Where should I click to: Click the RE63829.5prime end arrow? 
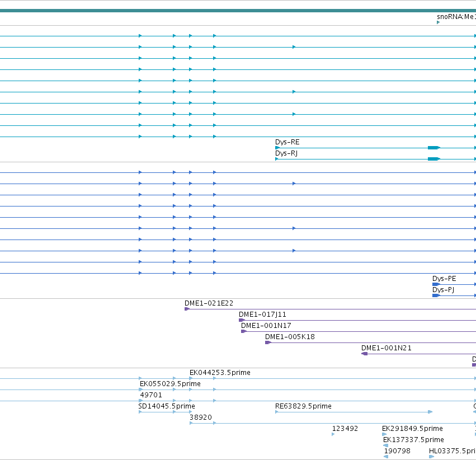coord(430,412)
